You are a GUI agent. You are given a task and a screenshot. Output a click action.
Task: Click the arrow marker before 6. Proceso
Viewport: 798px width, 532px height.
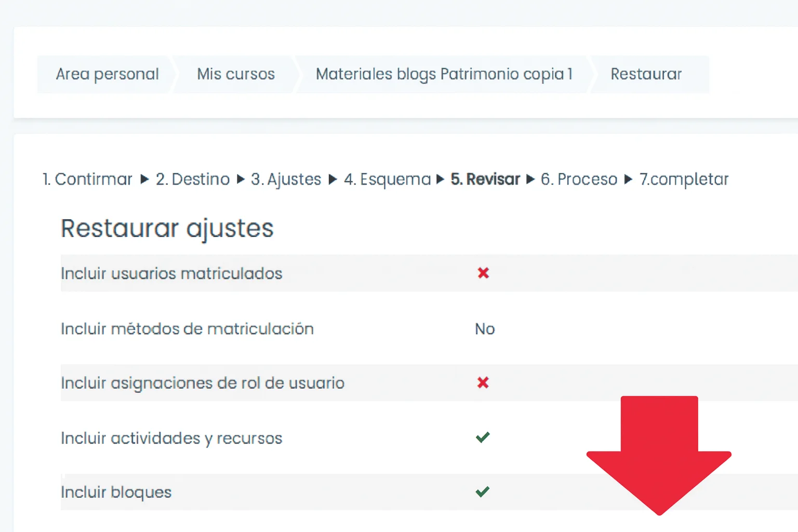click(x=530, y=179)
